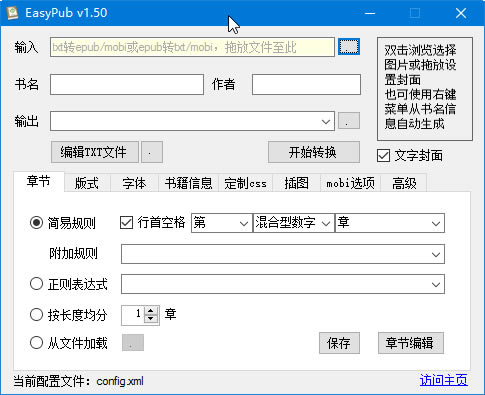The width and height of the screenshot is (485, 395).
Task: Switch to the 章节 tab
Action: coord(39,182)
